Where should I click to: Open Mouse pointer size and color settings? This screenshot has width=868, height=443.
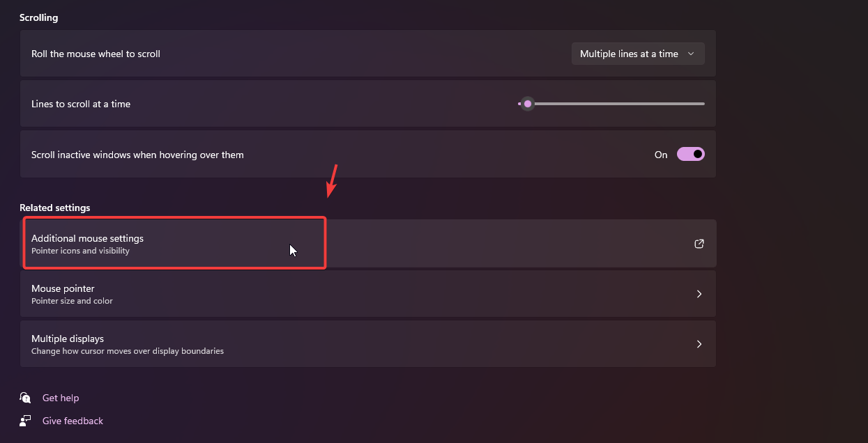[349, 294]
